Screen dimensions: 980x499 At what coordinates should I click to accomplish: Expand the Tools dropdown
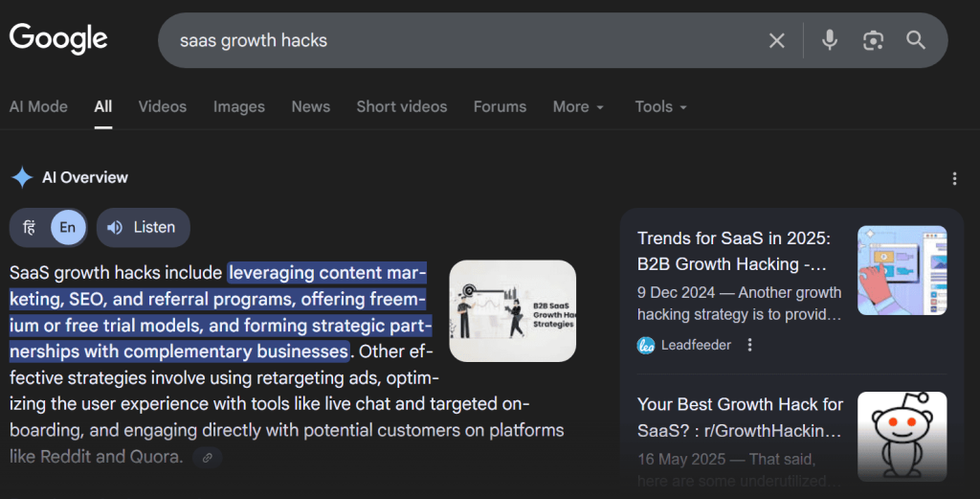660,107
